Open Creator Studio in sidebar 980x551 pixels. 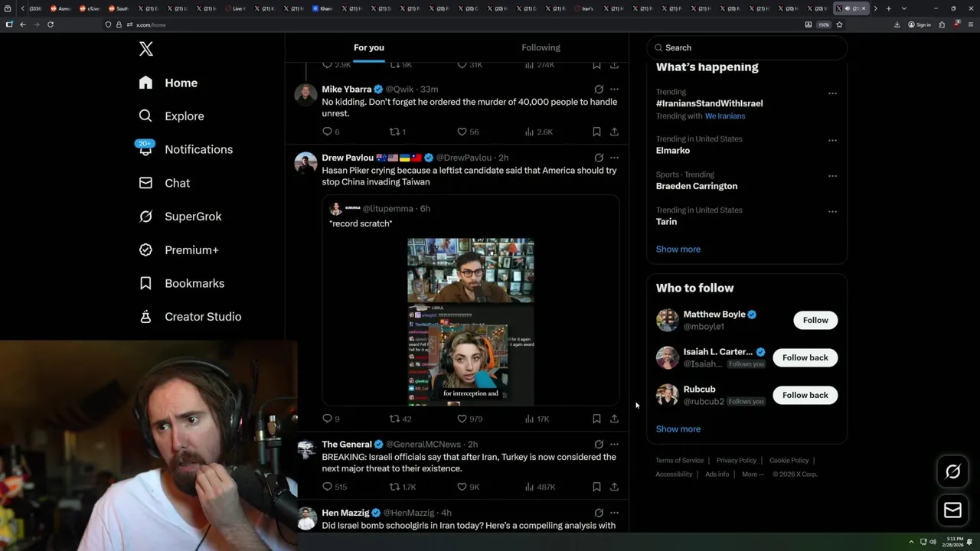tap(190, 317)
